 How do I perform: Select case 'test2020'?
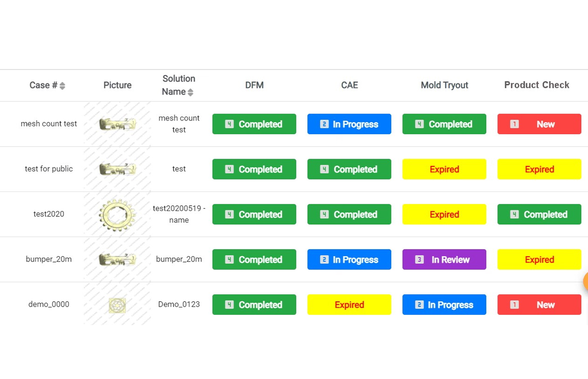click(49, 214)
